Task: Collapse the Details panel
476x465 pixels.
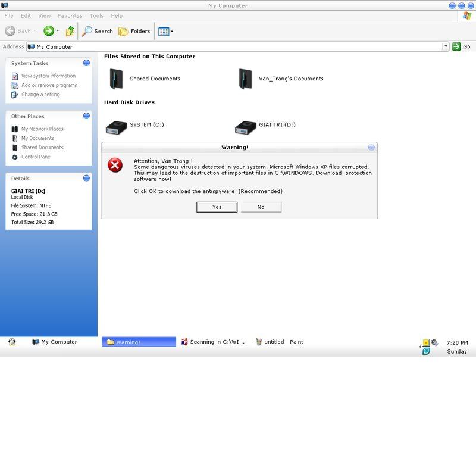Action: point(86,178)
